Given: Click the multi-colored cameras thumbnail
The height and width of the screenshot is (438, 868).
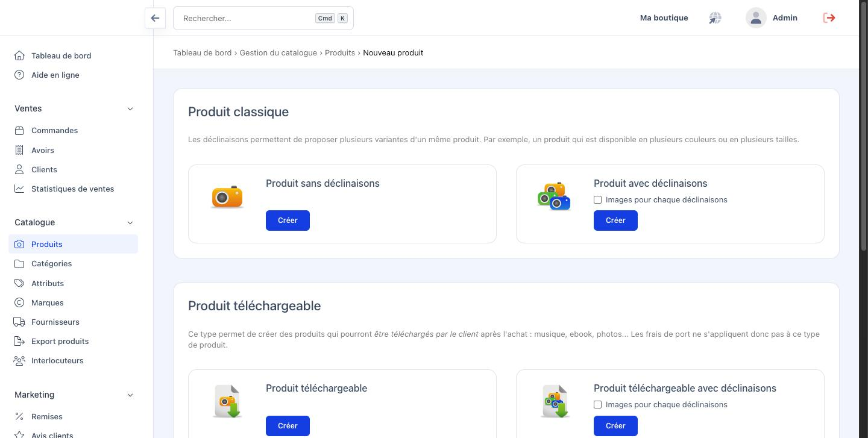Looking at the screenshot, I should pos(554,196).
